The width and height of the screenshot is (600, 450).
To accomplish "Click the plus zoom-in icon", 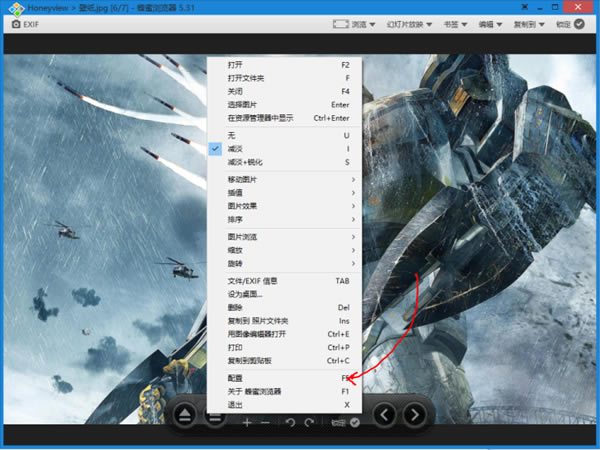I will point(247,422).
